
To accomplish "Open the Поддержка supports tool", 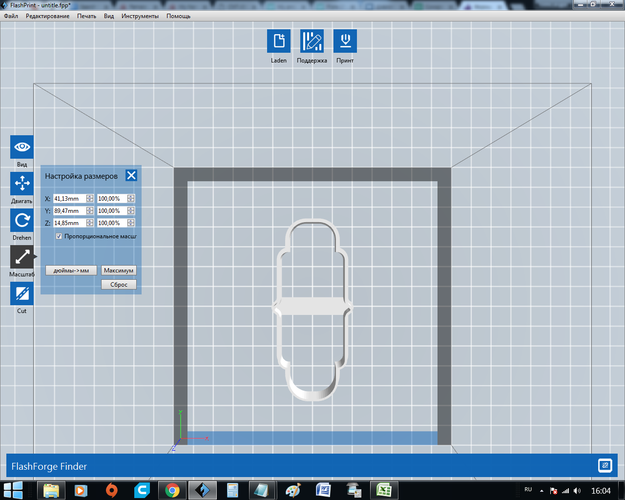I will pyautogui.click(x=312, y=41).
